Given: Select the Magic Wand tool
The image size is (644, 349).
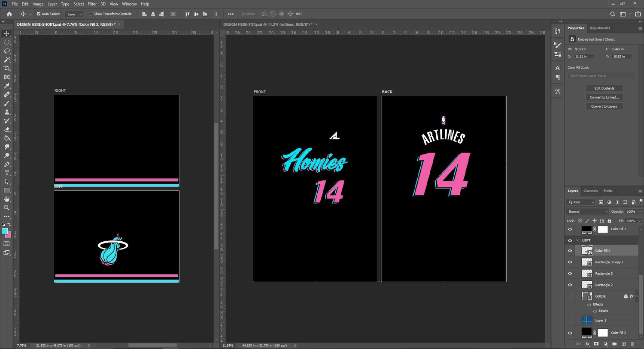Looking at the screenshot, I should 6,60.
